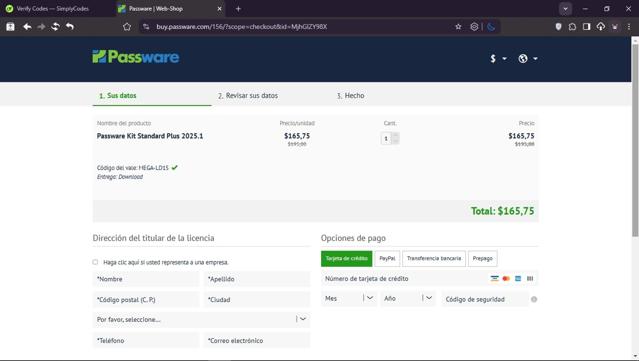Click the Código postal input field

pos(146,299)
